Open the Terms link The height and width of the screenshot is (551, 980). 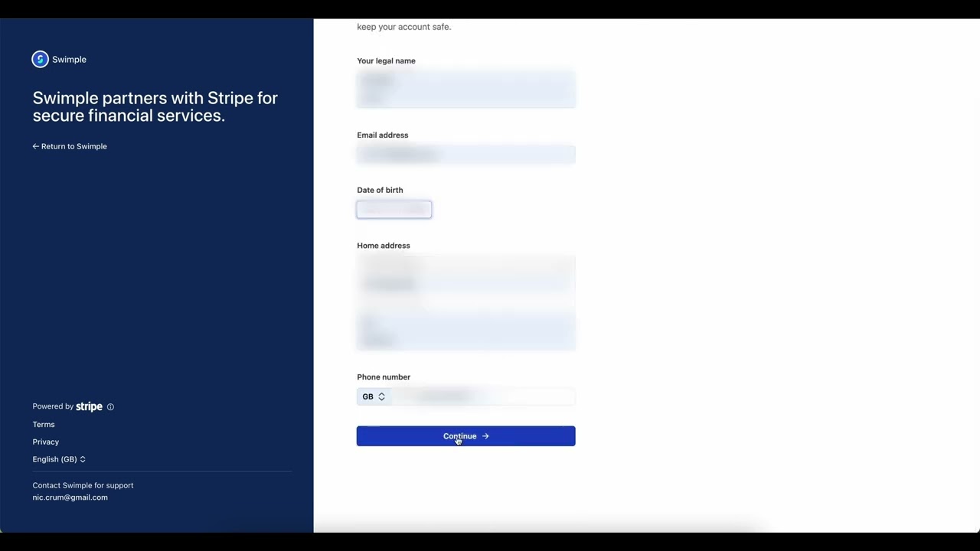[x=44, y=424]
